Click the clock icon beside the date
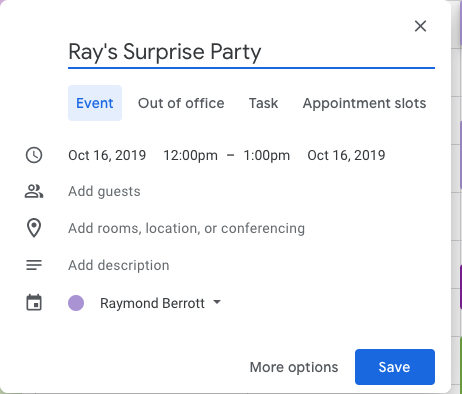 (34, 155)
